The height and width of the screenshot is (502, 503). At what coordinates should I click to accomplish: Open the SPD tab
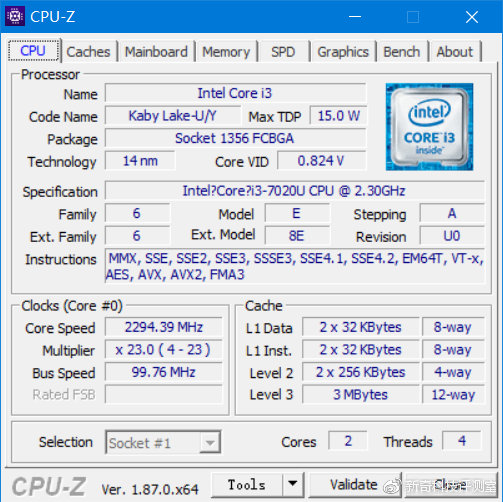(283, 52)
